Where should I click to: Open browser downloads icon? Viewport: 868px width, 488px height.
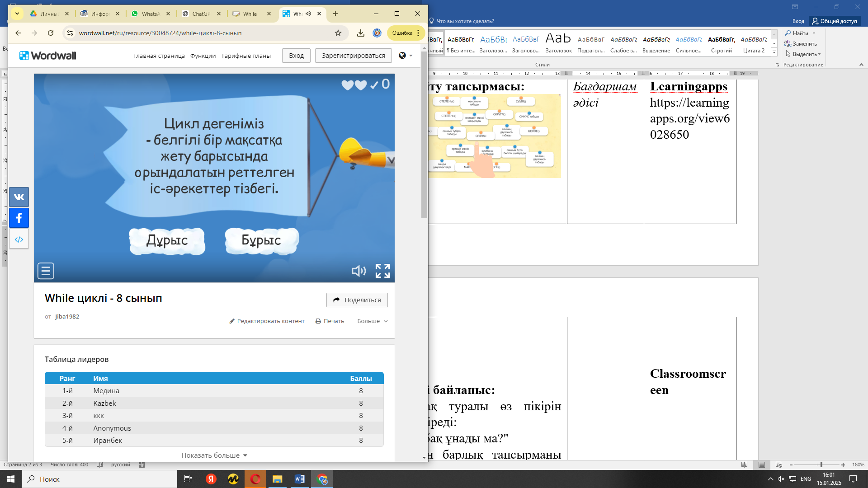point(360,33)
